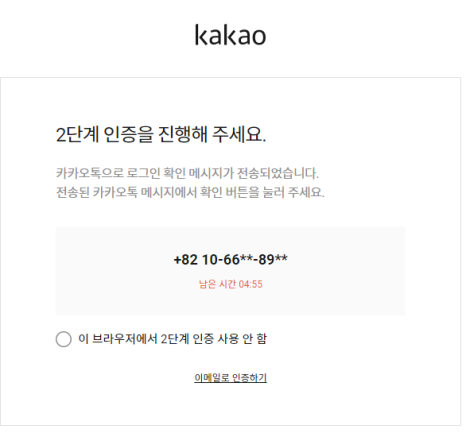The image size is (466, 433).
Task: Click the gray phone number info box
Action: coord(230,271)
